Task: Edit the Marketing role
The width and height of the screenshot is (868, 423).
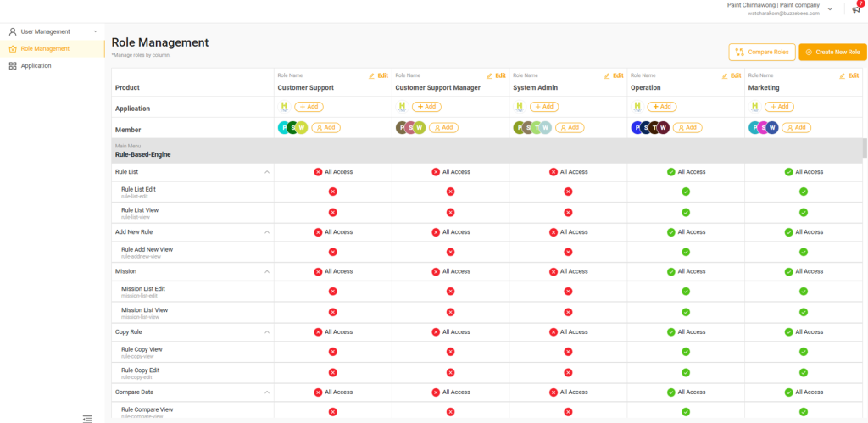Action: (849, 75)
